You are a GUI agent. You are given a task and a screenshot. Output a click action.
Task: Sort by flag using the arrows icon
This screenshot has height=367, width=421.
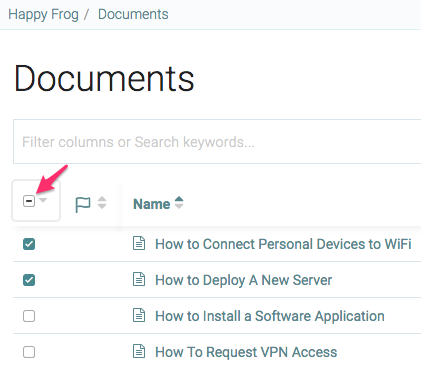tap(102, 203)
